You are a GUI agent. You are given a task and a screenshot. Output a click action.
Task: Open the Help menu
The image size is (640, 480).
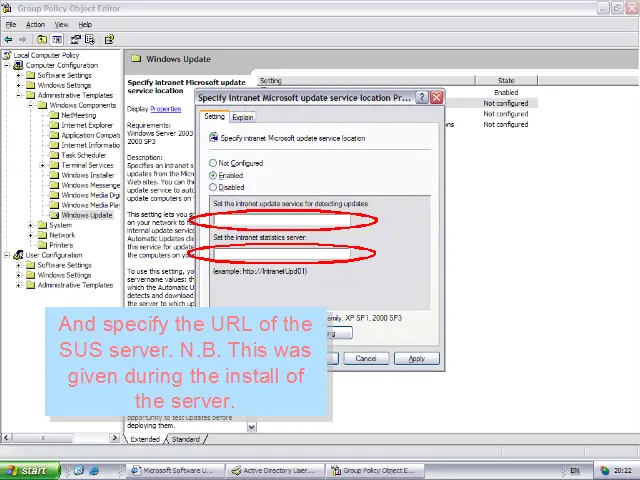pyautogui.click(x=85, y=24)
